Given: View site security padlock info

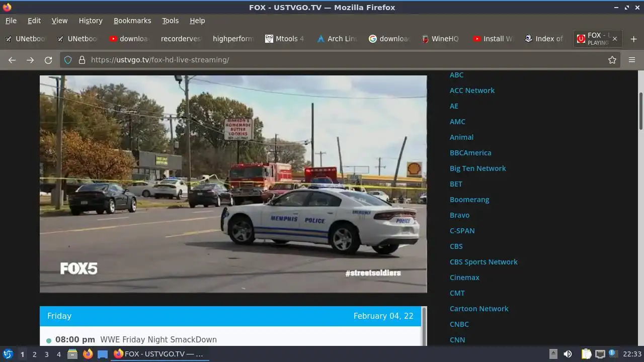Looking at the screenshot, I should (x=82, y=60).
